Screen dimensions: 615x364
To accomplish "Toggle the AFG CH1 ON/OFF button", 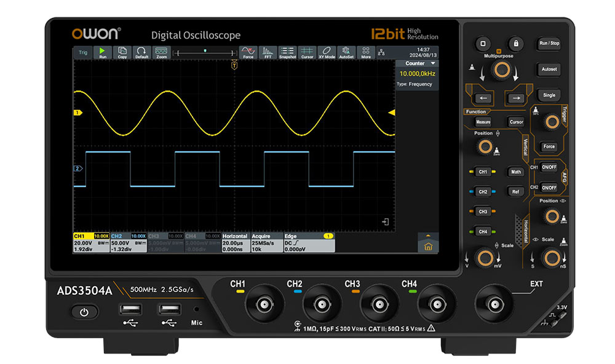I will pyautogui.click(x=549, y=167).
